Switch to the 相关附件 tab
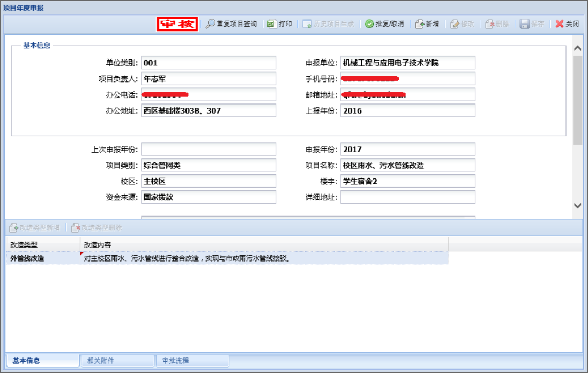 click(101, 361)
